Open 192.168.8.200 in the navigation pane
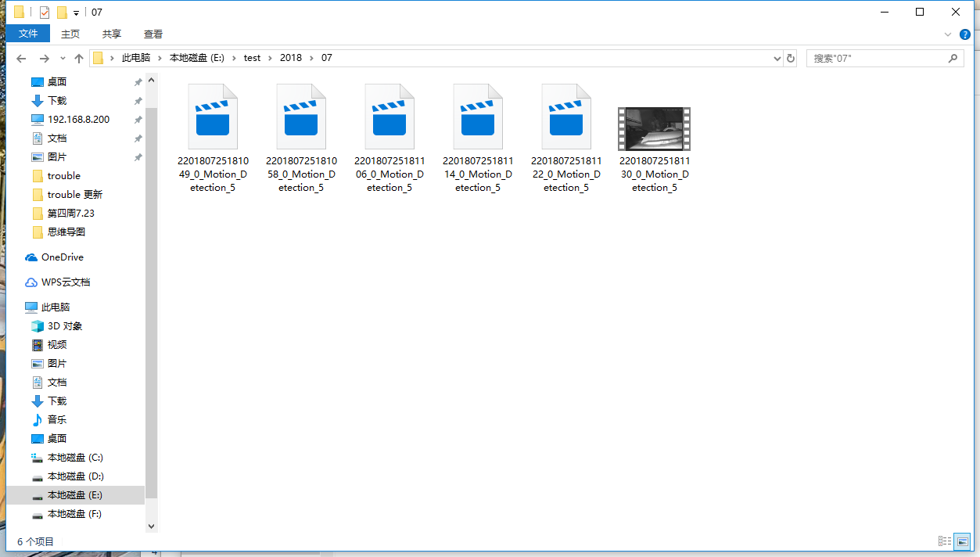The height and width of the screenshot is (557, 980). 78,119
